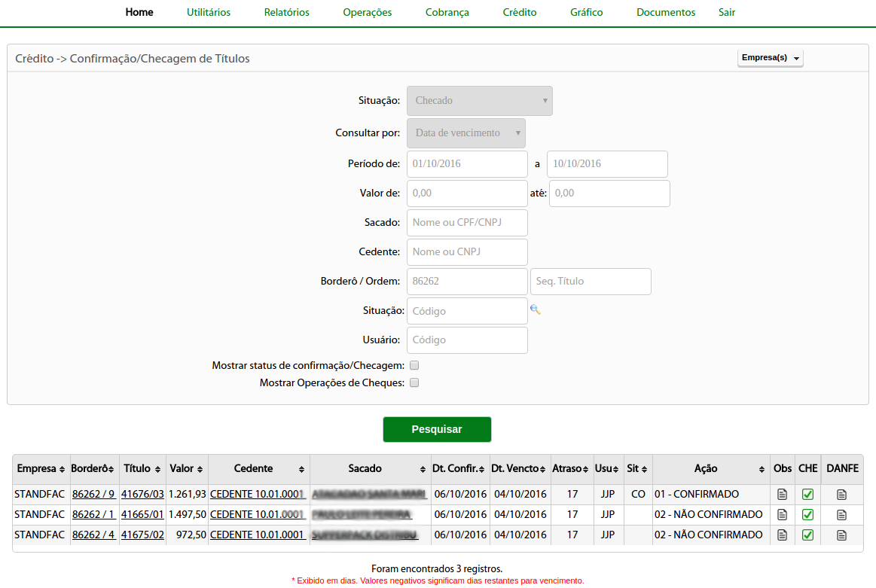
Task: Uncheck CHE checkbox for borderô 86262 / 9
Action: (807, 495)
